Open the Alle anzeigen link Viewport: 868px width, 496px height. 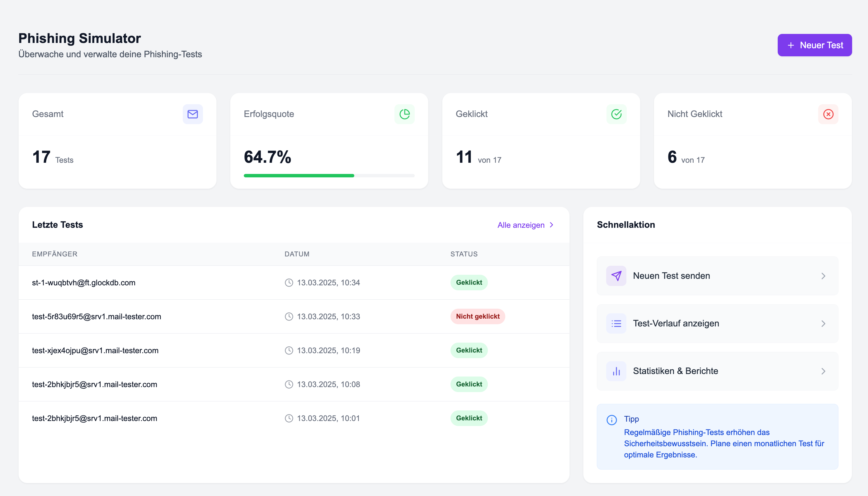[521, 225]
